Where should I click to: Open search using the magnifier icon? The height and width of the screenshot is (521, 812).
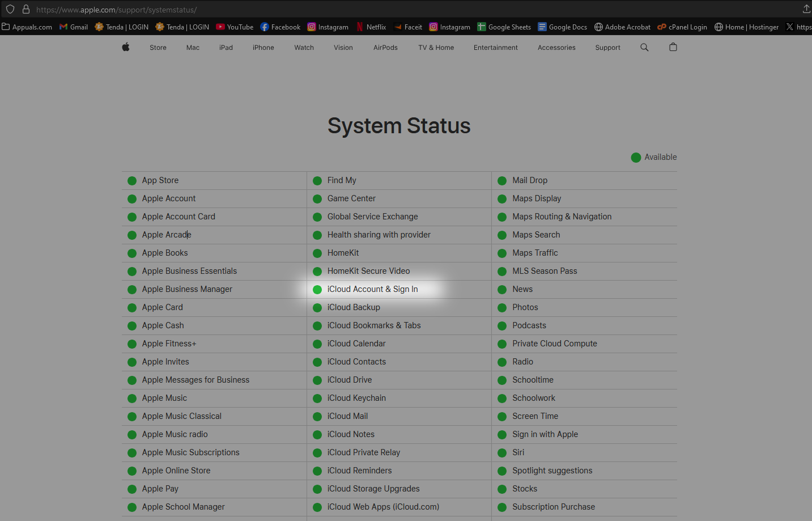coord(644,47)
